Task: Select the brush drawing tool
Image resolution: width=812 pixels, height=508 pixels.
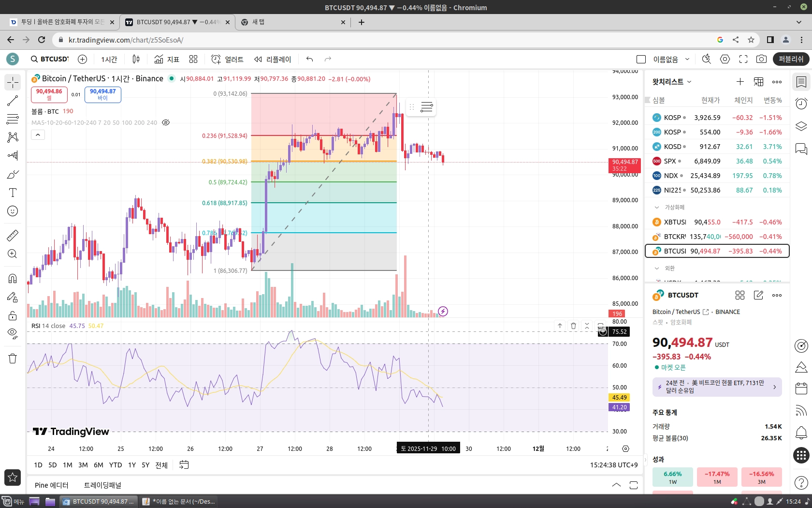Action: (x=13, y=174)
